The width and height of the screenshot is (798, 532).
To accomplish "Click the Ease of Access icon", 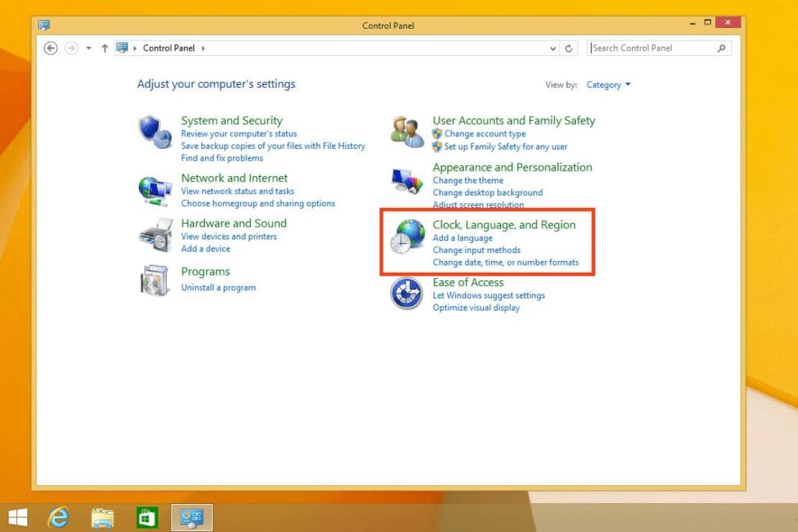I will pos(407,294).
